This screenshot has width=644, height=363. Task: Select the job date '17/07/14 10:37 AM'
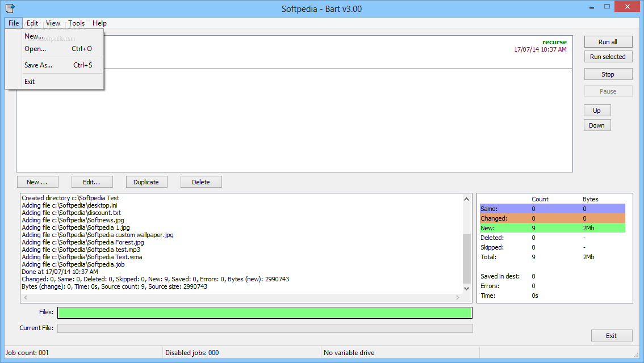click(540, 49)
